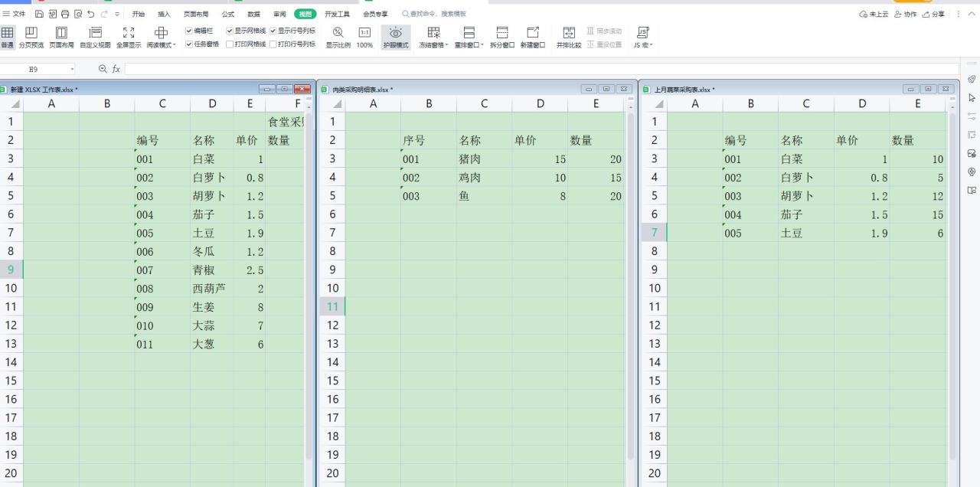Open the Review (审阅) tab
The image size is (980, 487).
click(x=279, y=14)
